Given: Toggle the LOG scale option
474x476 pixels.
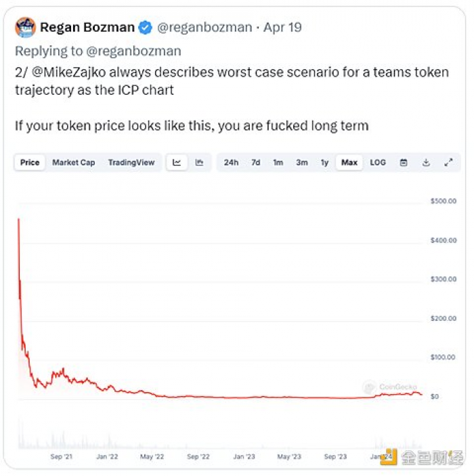Looking at the screenshot, I should 378,163.
